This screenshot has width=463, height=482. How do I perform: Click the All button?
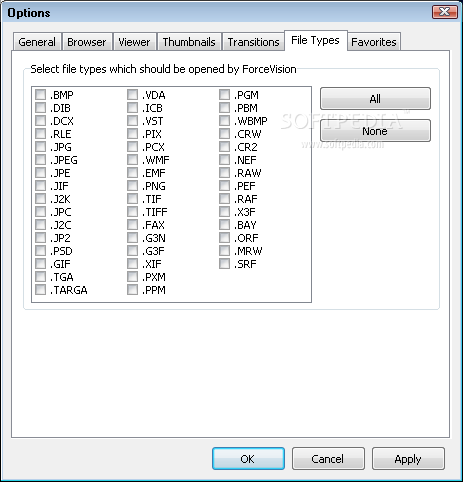click(375, 99)
